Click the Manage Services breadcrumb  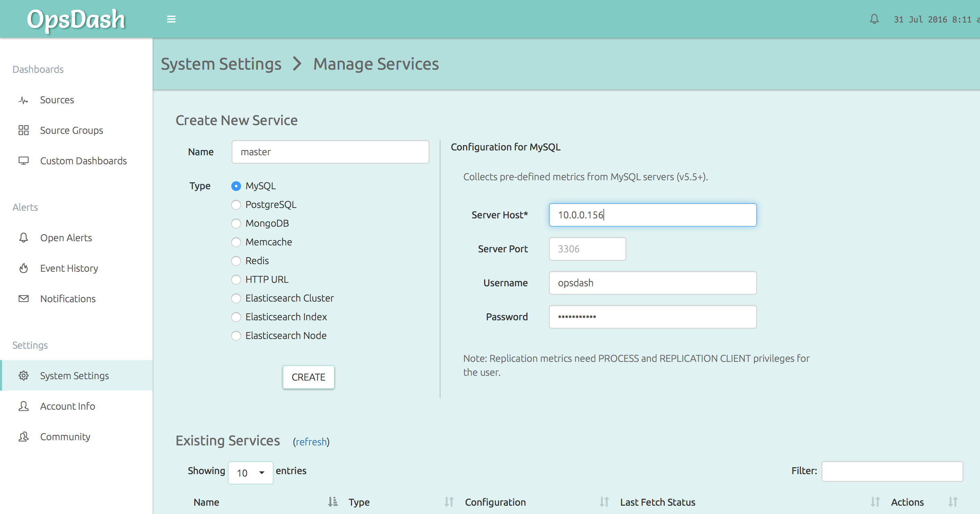pos(376,64)
